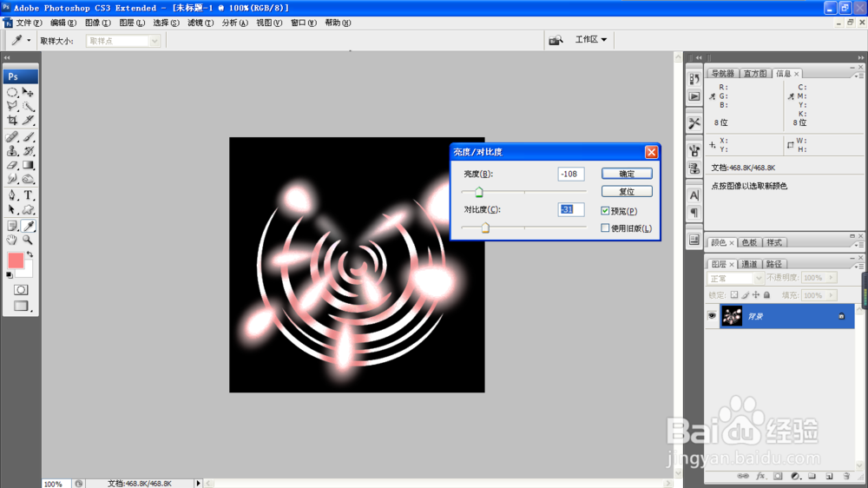This screenshot has width=868, height=488.
Task: Select the Sponge tool icon
Action: [29, 179]
